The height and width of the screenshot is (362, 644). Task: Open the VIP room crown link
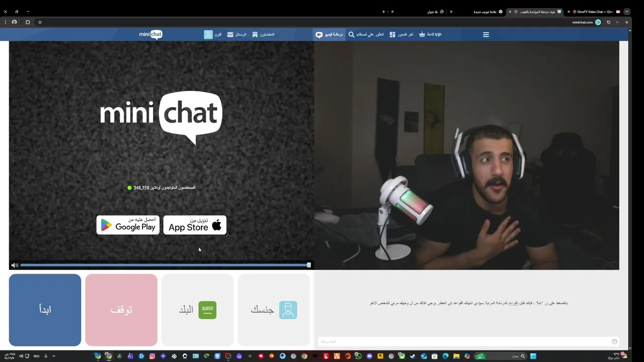pyautogui.click(x=430, y=35)
